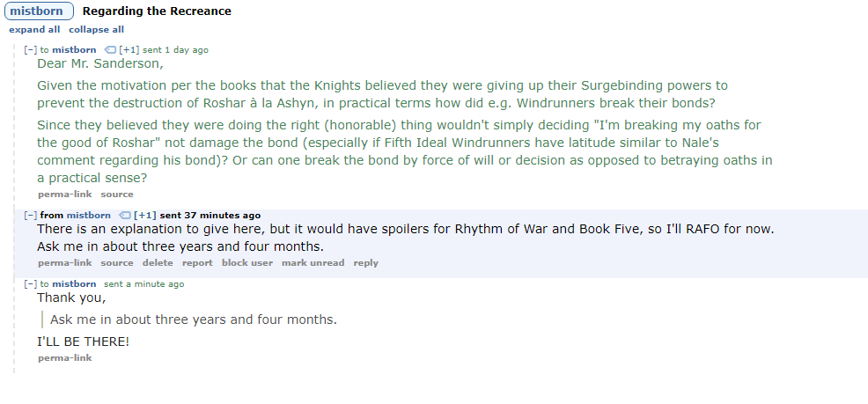
Task: View source of mistborn's reply
Action: (x=117, y=263)
